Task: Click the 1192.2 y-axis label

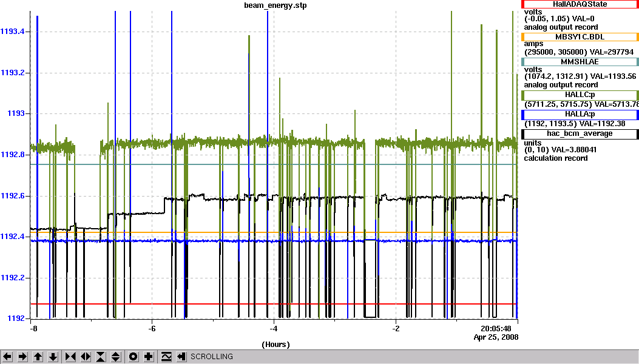Action: [12, 278]
